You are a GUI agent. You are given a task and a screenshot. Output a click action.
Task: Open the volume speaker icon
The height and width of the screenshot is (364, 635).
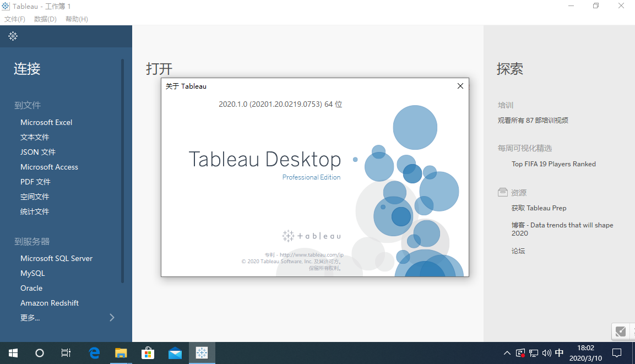pyautogui.click(x=546, y=353)
